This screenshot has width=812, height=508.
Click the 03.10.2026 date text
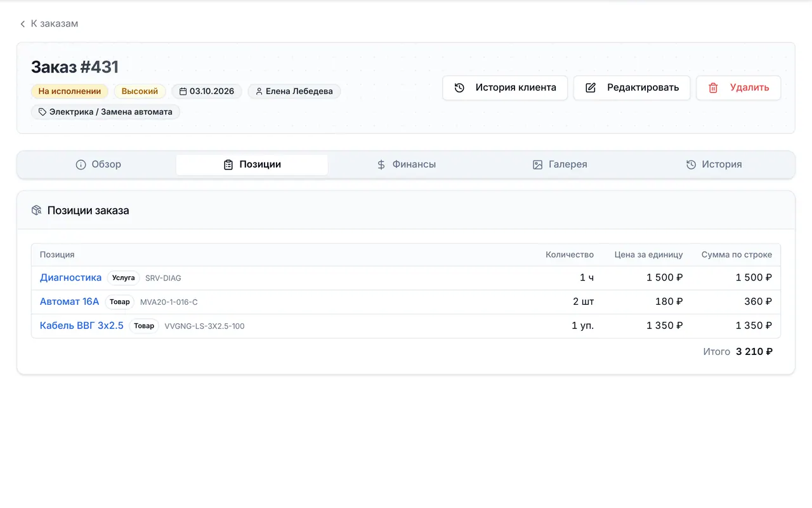212,91
